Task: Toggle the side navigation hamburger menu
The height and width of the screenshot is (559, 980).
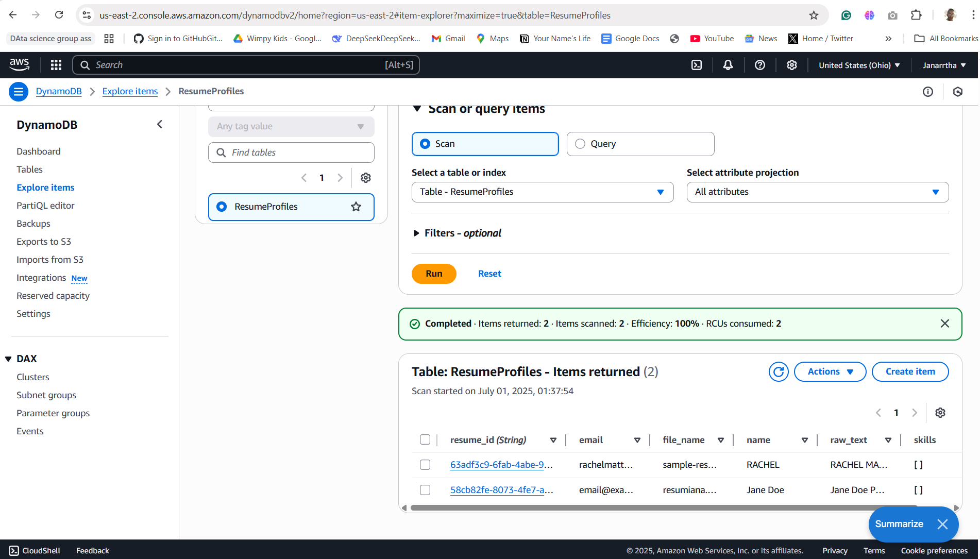Action: [x=19, y=92]
